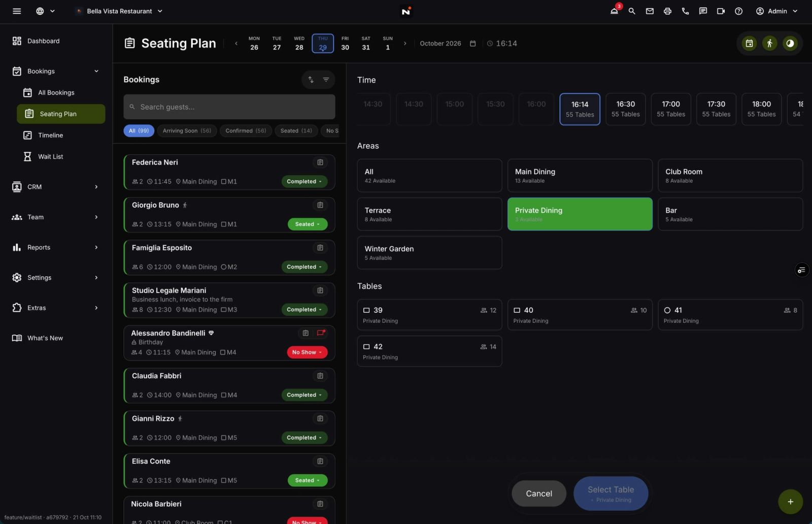The width and height of the screenshot is (812, 524).
Task: Collapse the Bookings sidebar section
Action: [x=56, y=71]
